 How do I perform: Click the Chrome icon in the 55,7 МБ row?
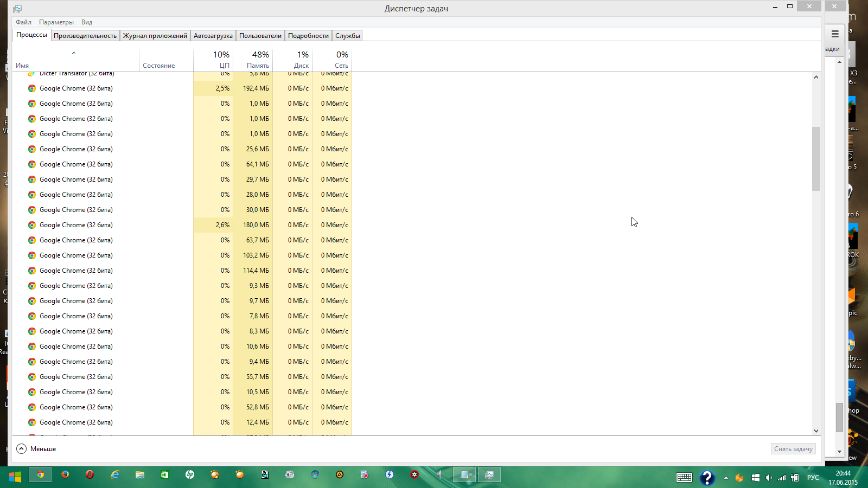pyautogui.click(x=32, y=377)
